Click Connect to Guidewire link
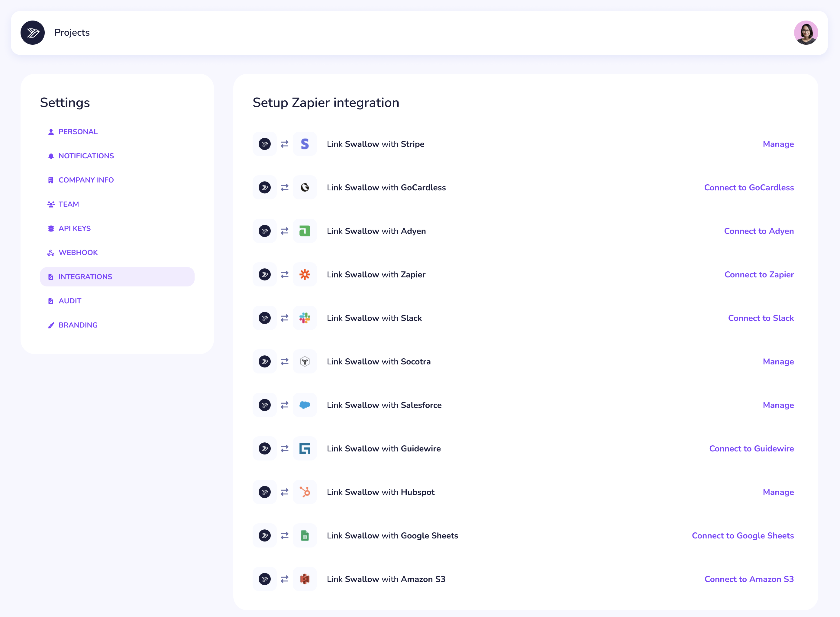This screenshot has width=840, height=617. click(x=751, y=449)
